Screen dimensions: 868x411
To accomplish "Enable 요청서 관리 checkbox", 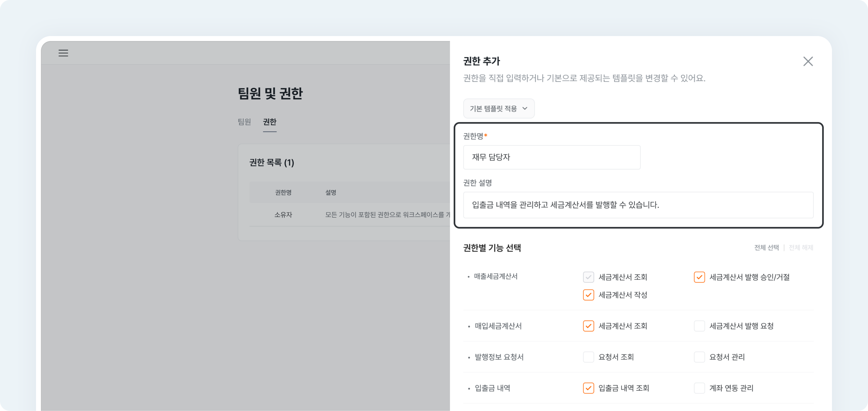I will click(699, 357).
